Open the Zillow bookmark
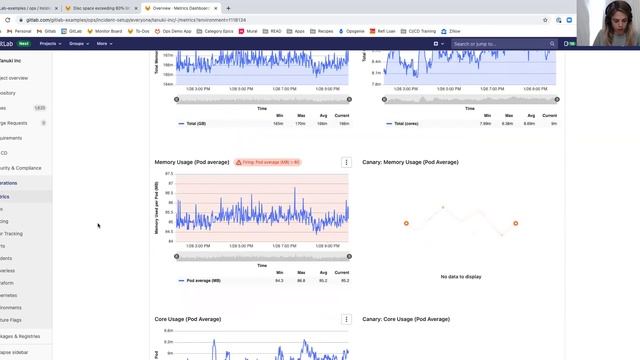The height and width of the screenshot is (360, 640). tap(451, 31)
